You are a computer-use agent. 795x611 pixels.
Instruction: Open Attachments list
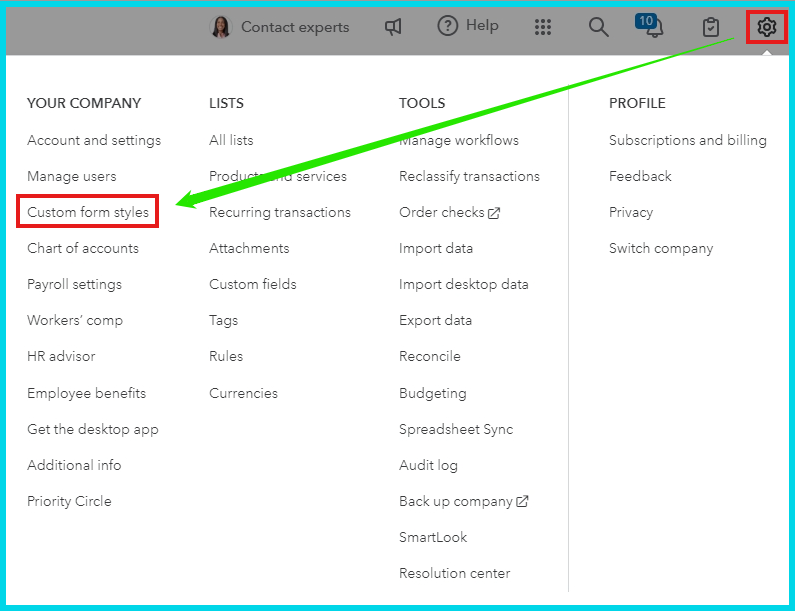point(249,248)
